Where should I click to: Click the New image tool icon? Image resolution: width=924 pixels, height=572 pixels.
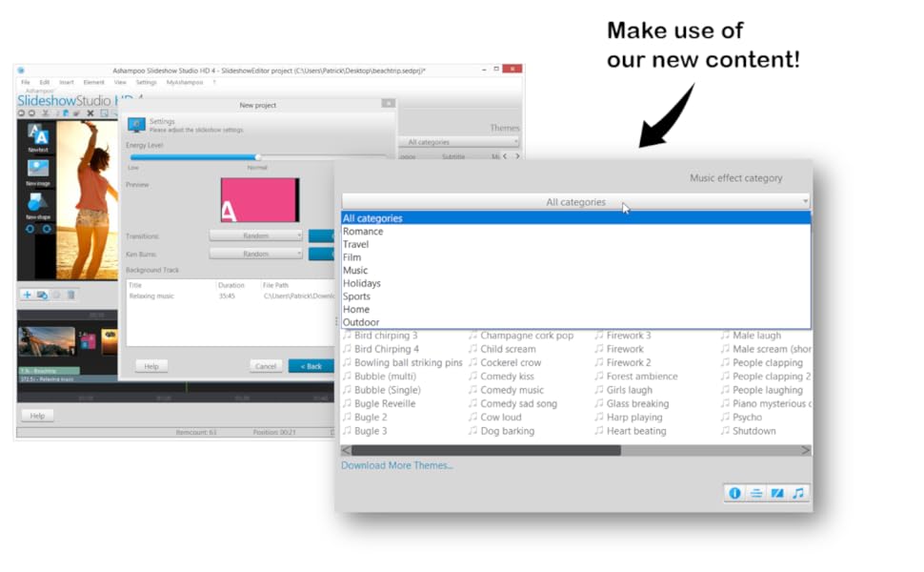38,168
